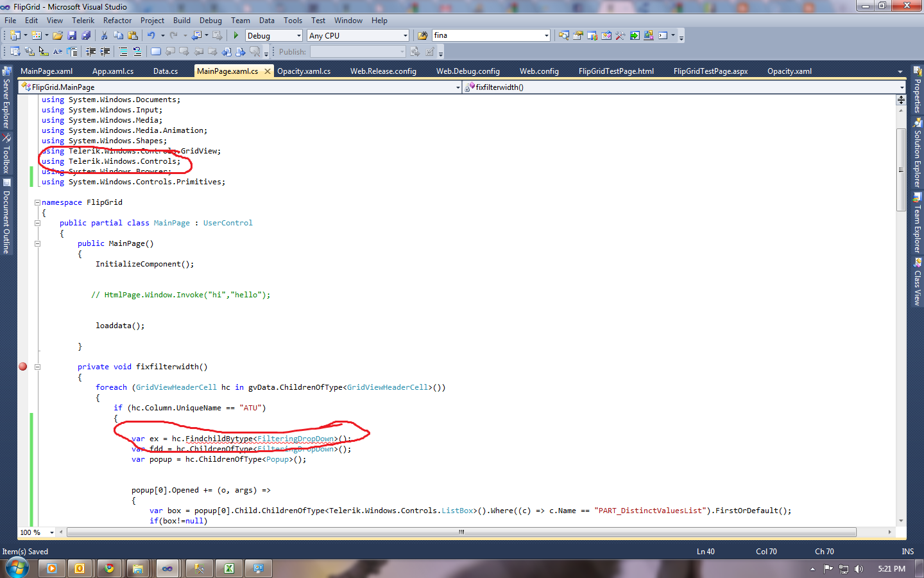The width and height of the screenshot is (924, 578).
Task: Click the horizontal scrollbar of code editor
Action: pos(461,532)
